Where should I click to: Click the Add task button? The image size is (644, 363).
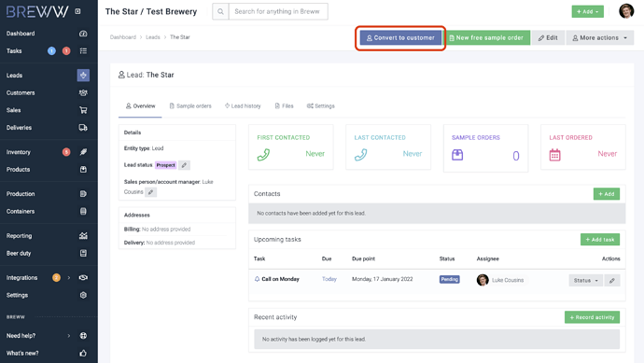(x=599, y=240)
